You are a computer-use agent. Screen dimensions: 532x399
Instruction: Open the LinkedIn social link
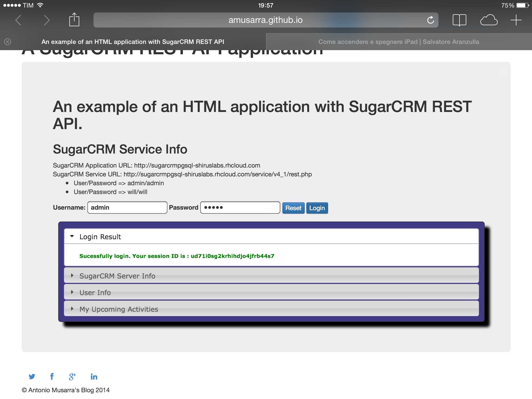pos(94,377)
